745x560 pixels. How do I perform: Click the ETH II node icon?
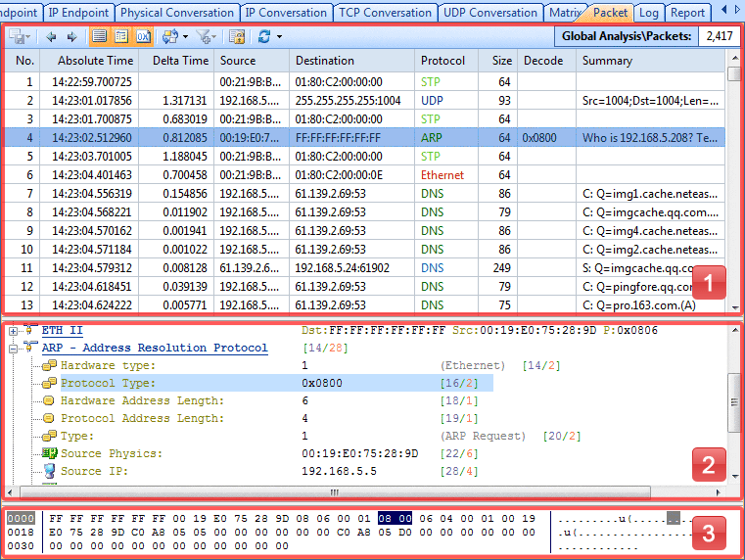coord(29,329)
